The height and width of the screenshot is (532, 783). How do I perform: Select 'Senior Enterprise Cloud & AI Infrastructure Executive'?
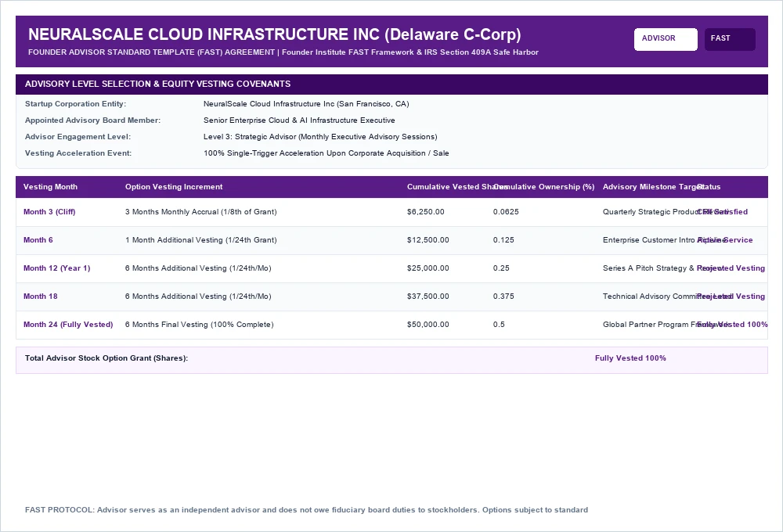(299, 120)
